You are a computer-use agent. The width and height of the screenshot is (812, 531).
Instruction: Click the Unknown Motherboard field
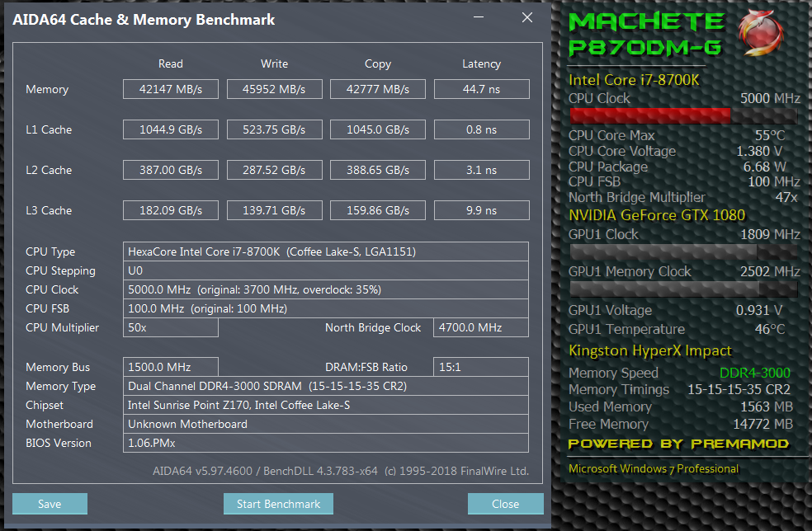326,424
